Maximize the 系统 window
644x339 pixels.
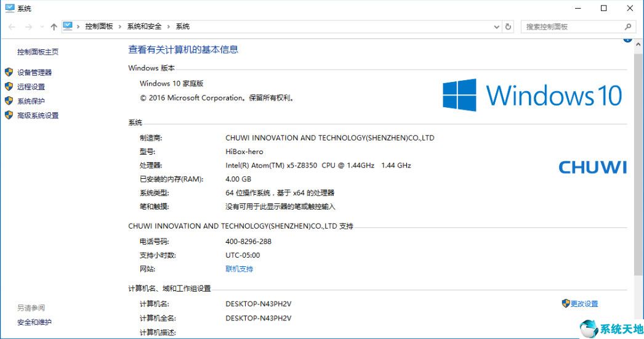point(604,8)
